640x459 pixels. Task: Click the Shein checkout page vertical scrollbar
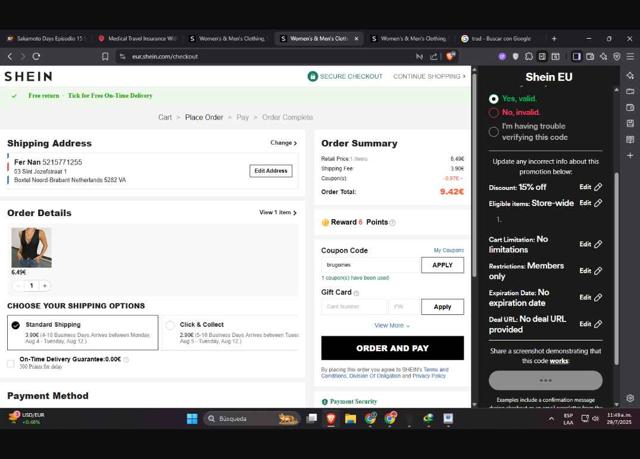(x=474, y=175)
